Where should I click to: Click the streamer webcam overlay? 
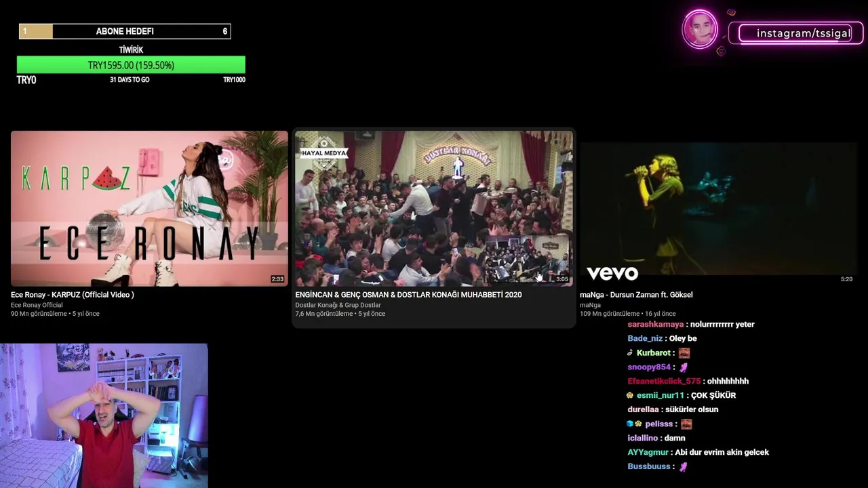click(104, 415)
